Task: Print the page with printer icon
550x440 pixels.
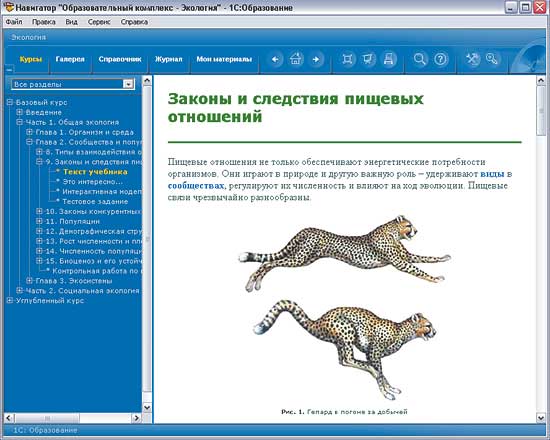Action: tap(388, 59)
